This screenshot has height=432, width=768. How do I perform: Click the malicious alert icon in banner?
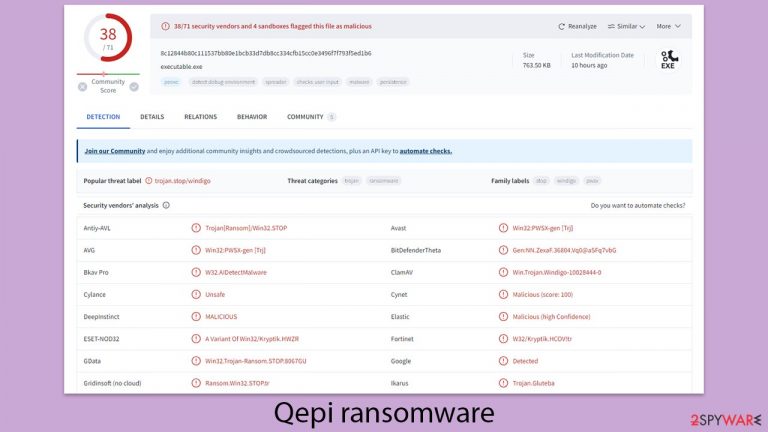pos(166,26)
